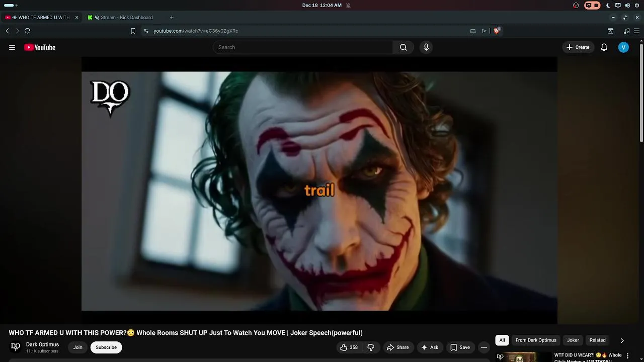Select the From Dark Optimus chip
Viewport: 644px width, 362px height.
click(x=536, y=340)
